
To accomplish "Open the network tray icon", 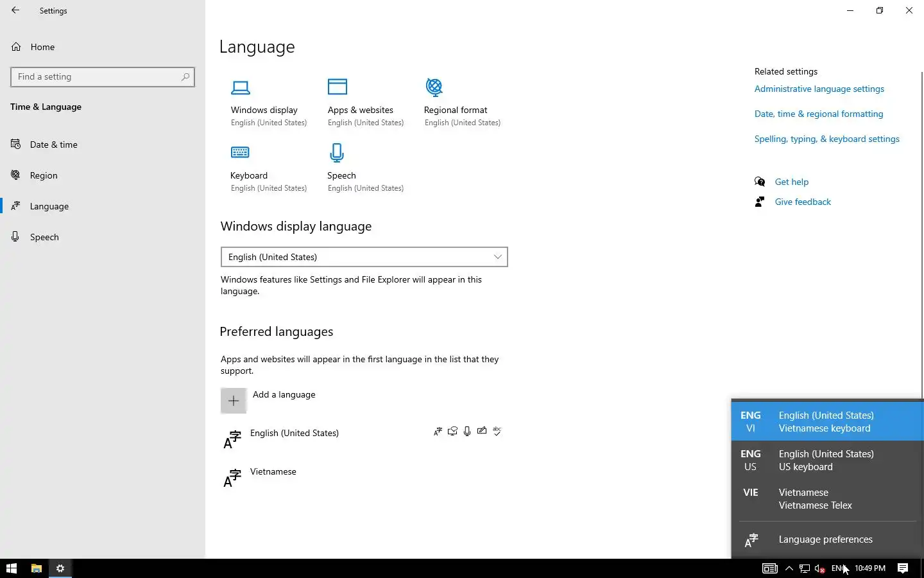I will [x=804, y=568].
